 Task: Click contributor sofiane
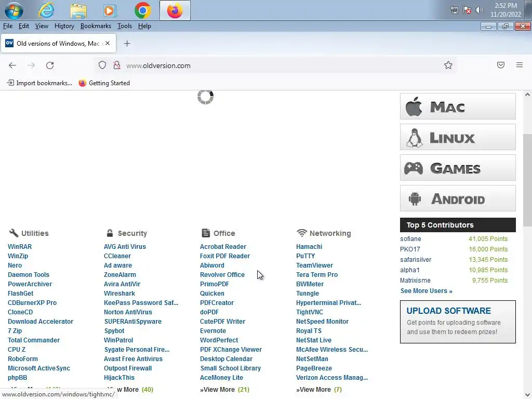click(410, 239)
